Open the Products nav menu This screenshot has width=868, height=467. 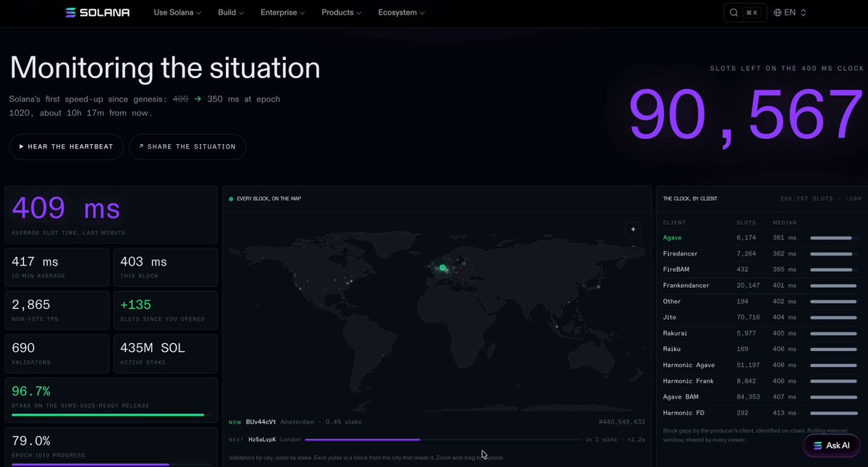tap(341, 13)
